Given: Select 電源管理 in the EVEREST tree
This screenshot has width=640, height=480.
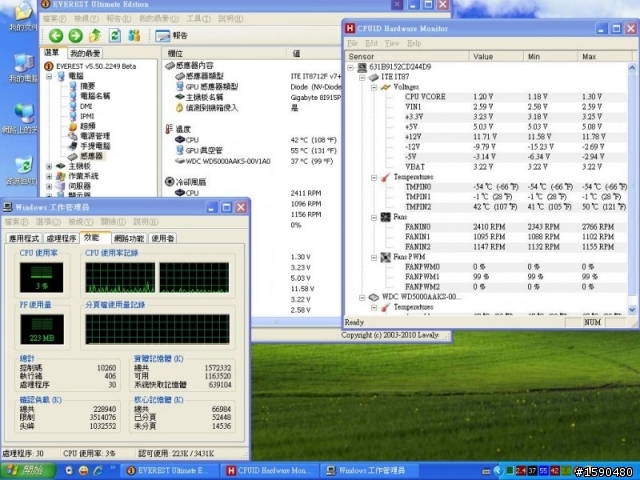Looking at the screenshot, I should [x=95, y=136].
